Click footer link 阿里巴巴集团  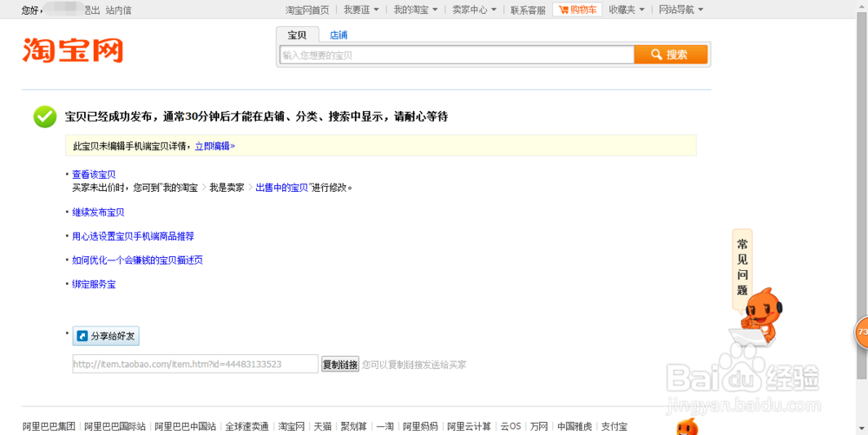[x=49, y=426]
